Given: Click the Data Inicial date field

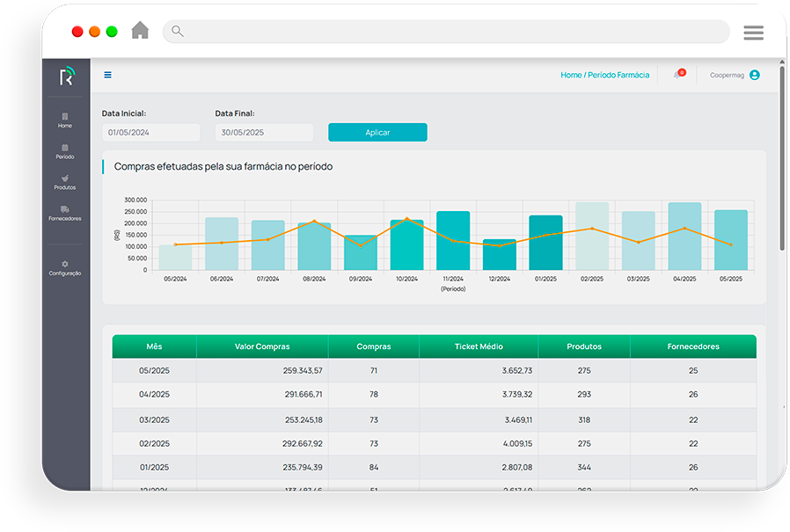Looking at the screenshot, I should pos(150,133).
